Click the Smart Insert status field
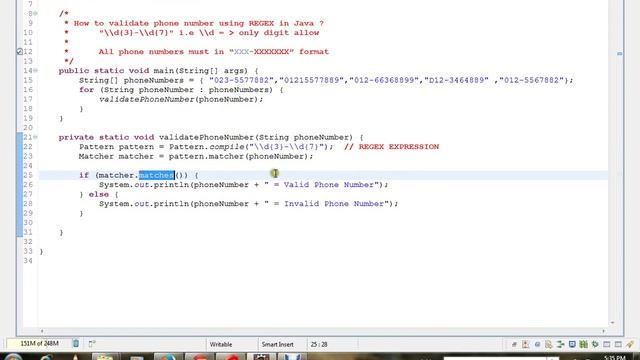The image size is (640, 360). point(278,344)
